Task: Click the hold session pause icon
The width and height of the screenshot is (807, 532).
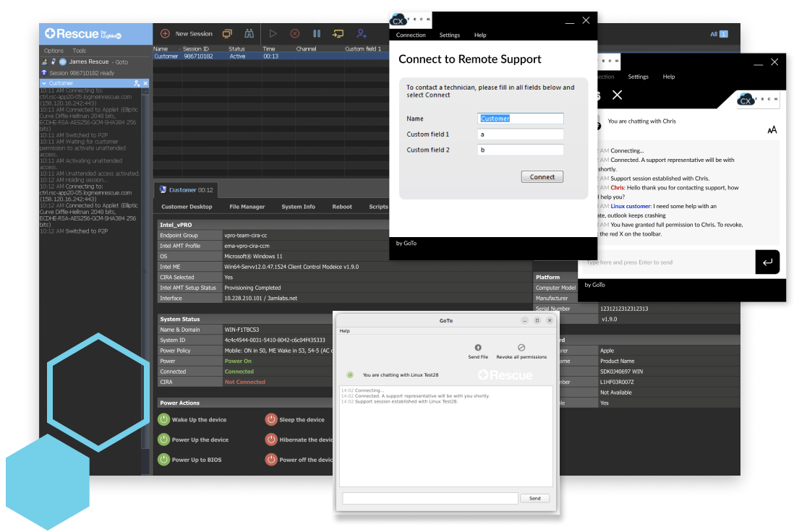Action: (317, 33)
